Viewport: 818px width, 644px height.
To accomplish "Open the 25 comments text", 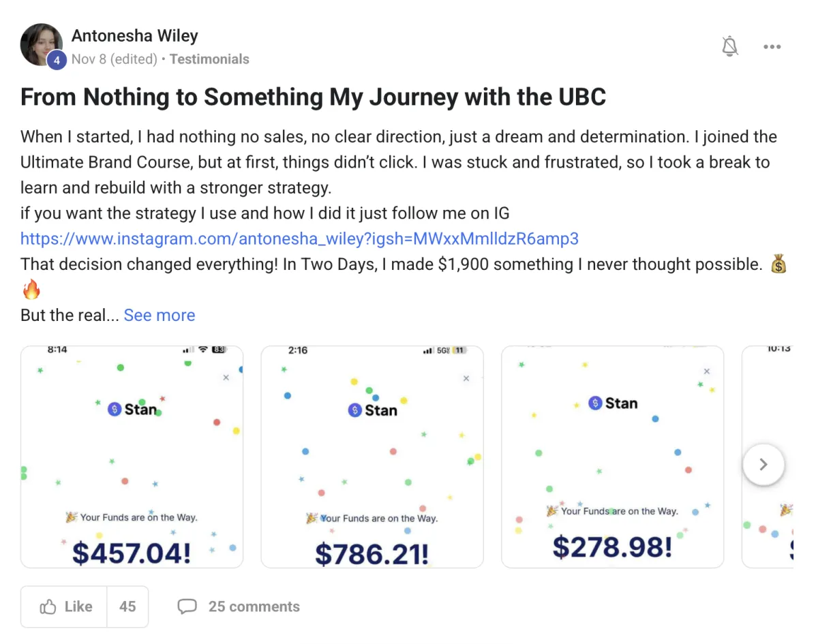I will tap(254, 607).
